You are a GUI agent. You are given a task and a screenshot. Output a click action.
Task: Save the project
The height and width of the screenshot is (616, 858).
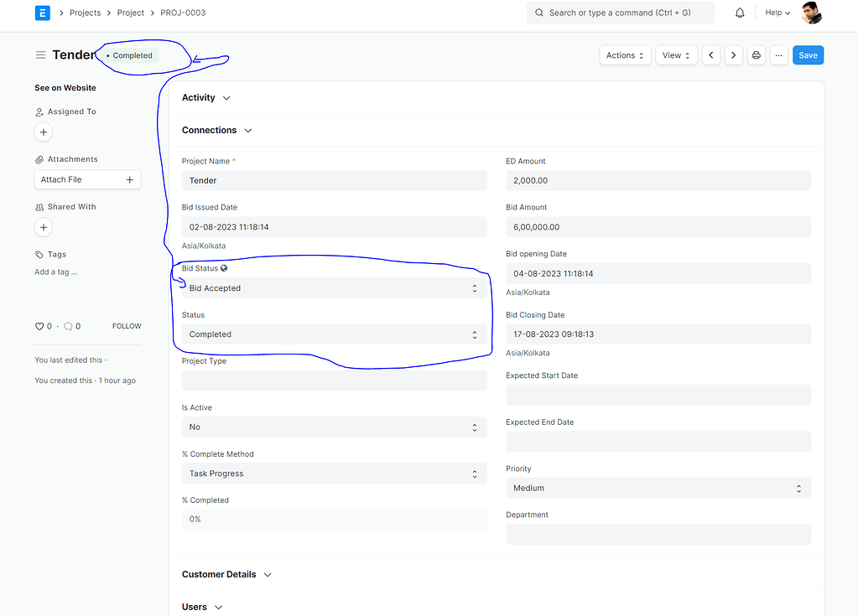coord(807,54)
